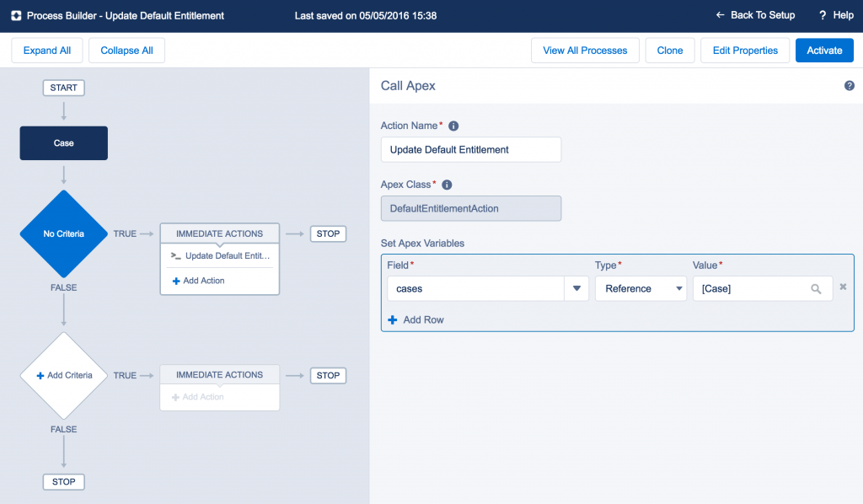Click the plus icon beside Add Row
This screenshot has height=504, width=863.
(393, 320)
